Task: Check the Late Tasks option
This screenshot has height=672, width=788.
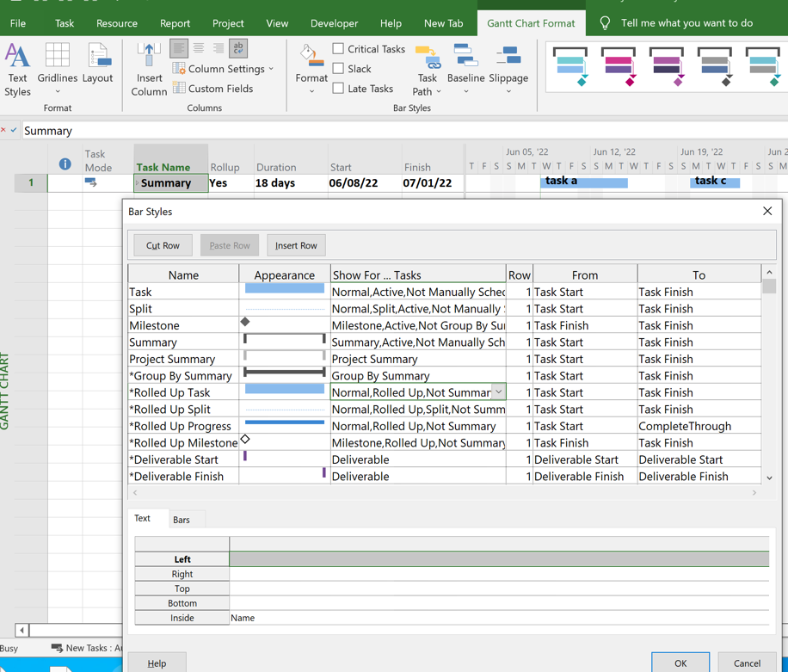Action: click(339, 89)
